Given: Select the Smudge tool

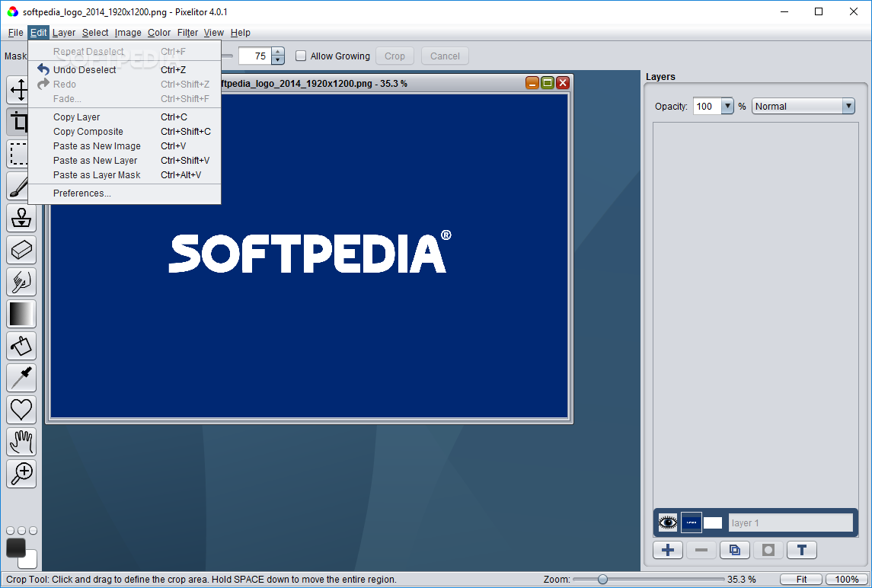Looking at the screenshot, I should (x=21, y=282).
